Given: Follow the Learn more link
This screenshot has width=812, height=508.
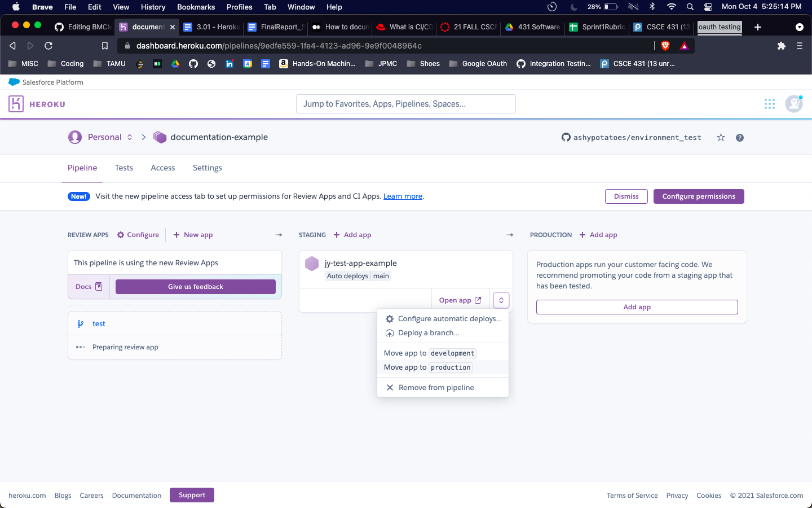Looking at the screenshot, I should tap(403, 196).
